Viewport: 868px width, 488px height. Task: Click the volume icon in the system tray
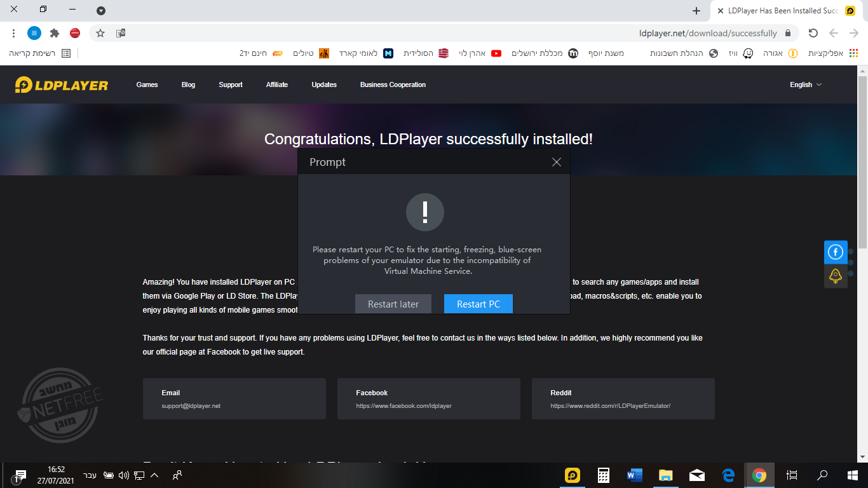[123, 475]
